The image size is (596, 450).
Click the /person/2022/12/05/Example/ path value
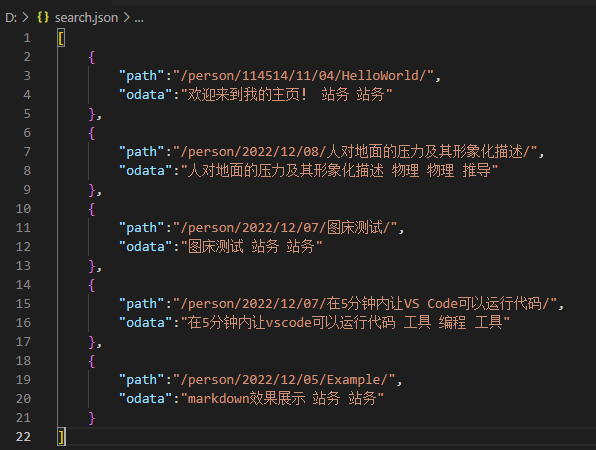284,379
